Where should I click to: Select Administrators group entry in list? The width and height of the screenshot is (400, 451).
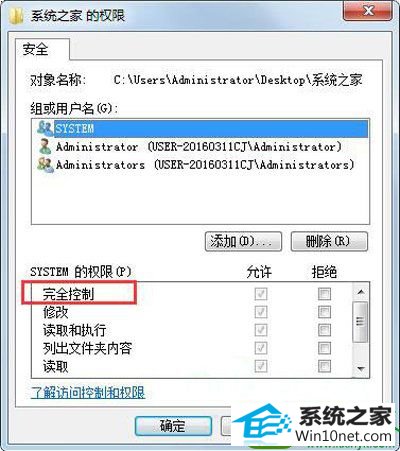[x=199, y=165]
